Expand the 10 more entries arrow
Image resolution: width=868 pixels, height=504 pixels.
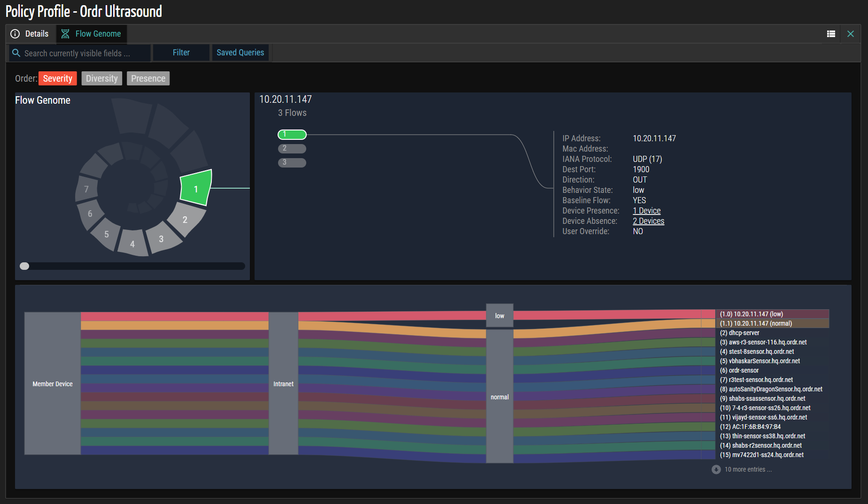click(716, 469)
